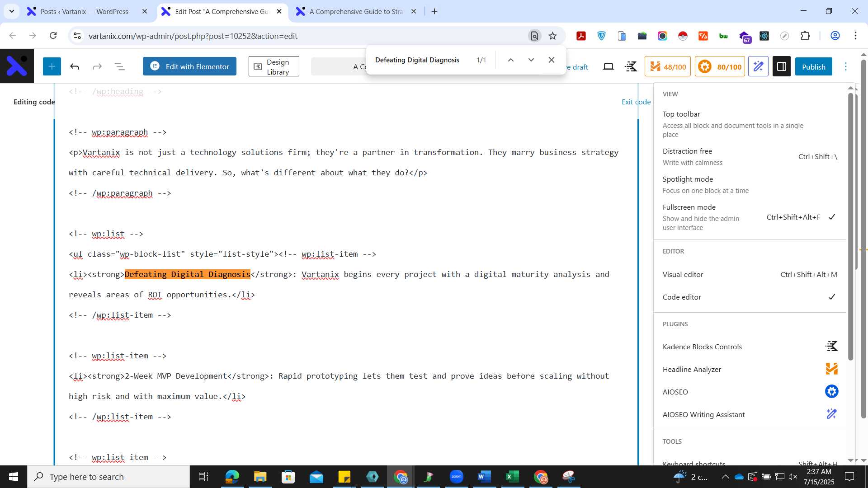868x488 pixels.
Task: Reload the current page
Action: click(x=53, y=36)
